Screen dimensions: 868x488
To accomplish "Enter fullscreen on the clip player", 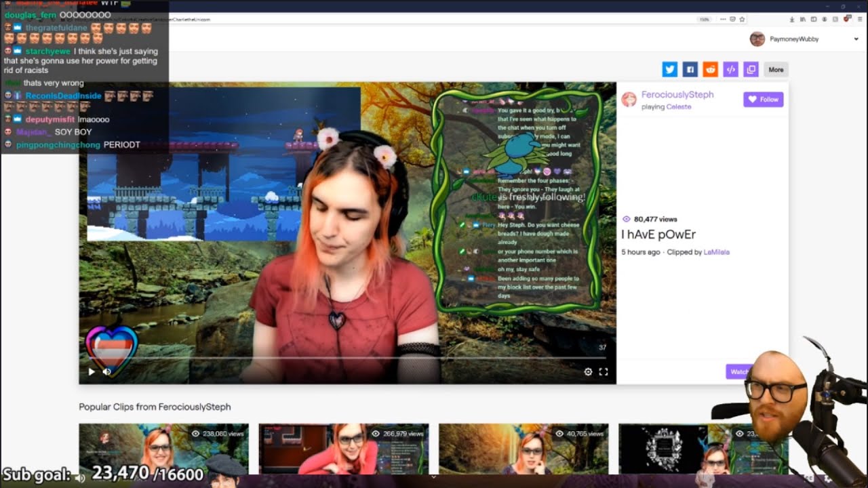I will tap(604, 371).
